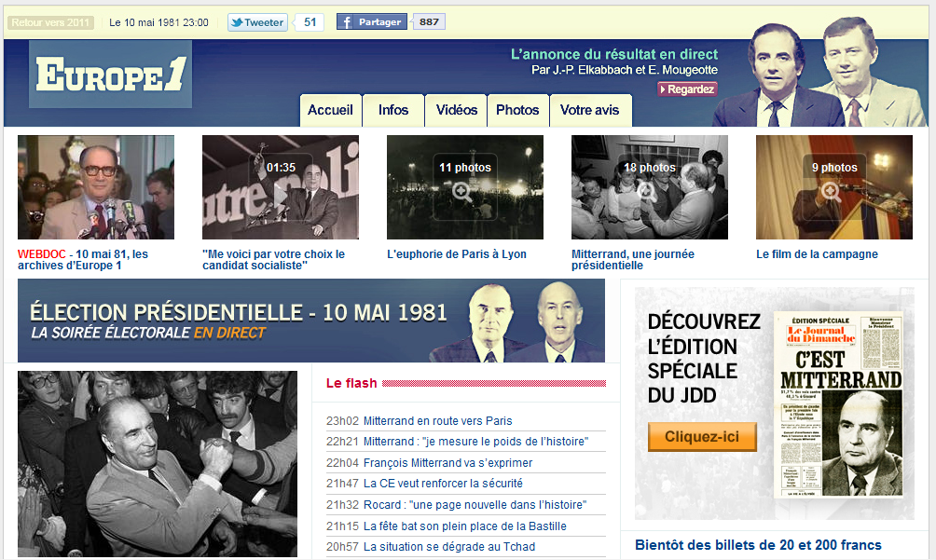Open the Rocard 'une page nouvelle' flash link

[475, 505]
